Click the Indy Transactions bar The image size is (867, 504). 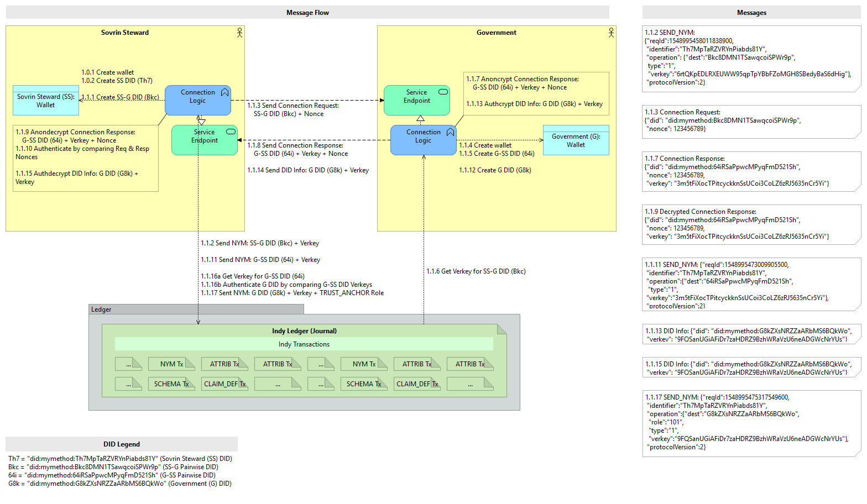pyautogui.click(x=304, y=344)
